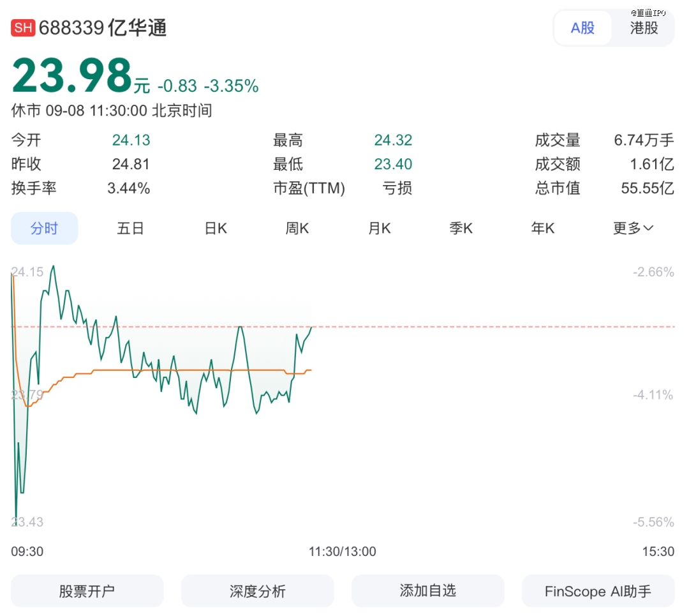Click the large 23.98 current price
The width and height of the screenshot is (689, 616).
71,76
